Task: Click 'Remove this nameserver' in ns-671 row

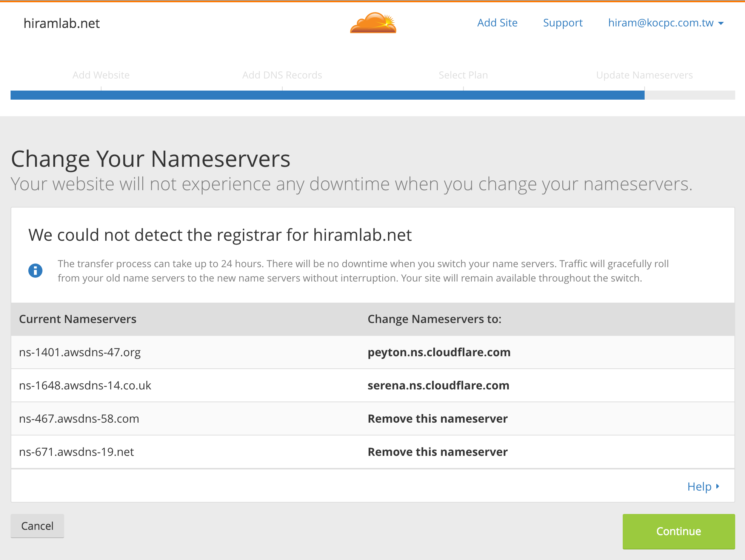Action: (x=438, y=452)
